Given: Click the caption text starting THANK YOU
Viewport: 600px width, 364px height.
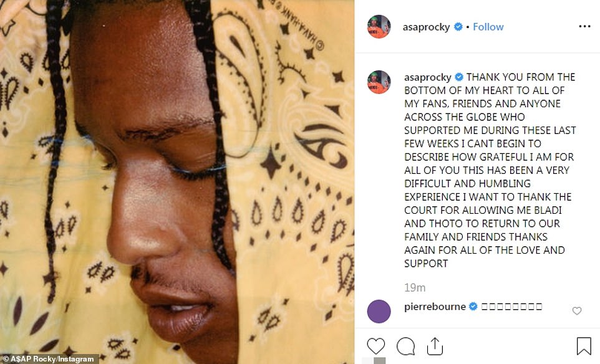Looking at the screenshot, I should click(x=490, y=170).
